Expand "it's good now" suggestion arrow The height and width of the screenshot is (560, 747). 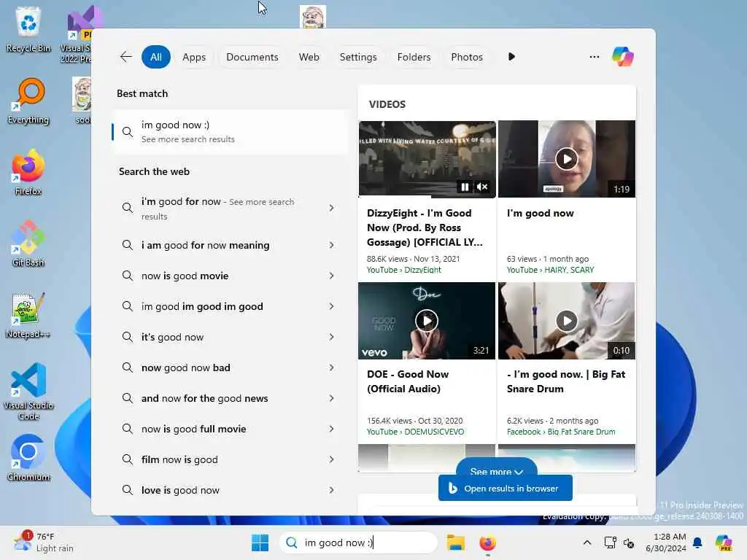click(x=331, y=337)
